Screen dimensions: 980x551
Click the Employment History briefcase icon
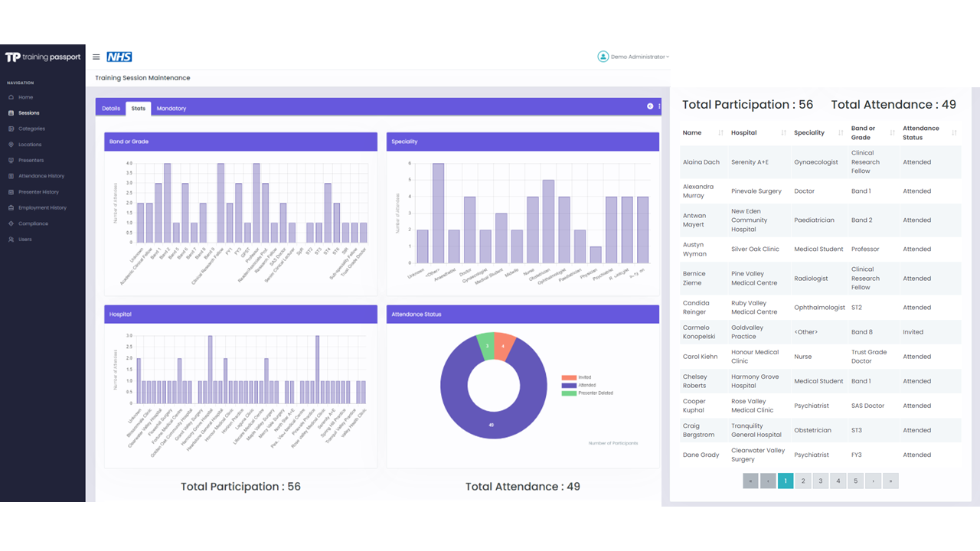click(11, 207)
